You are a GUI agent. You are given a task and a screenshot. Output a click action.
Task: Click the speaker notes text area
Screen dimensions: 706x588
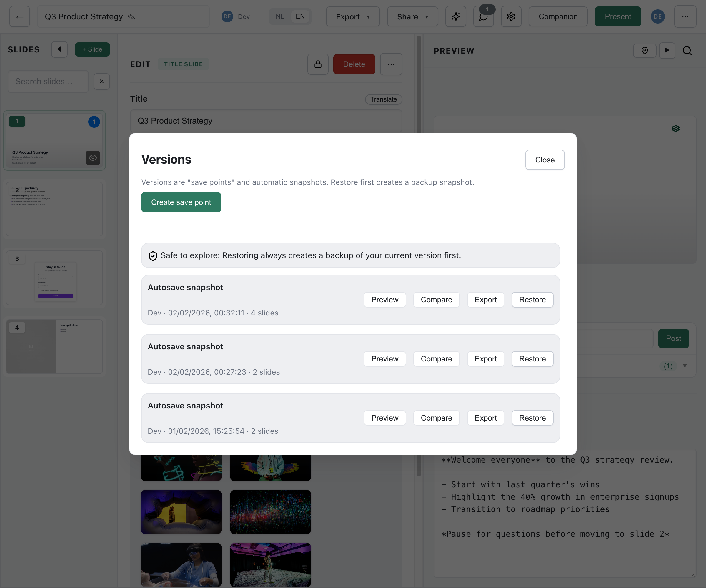point(565,513)
